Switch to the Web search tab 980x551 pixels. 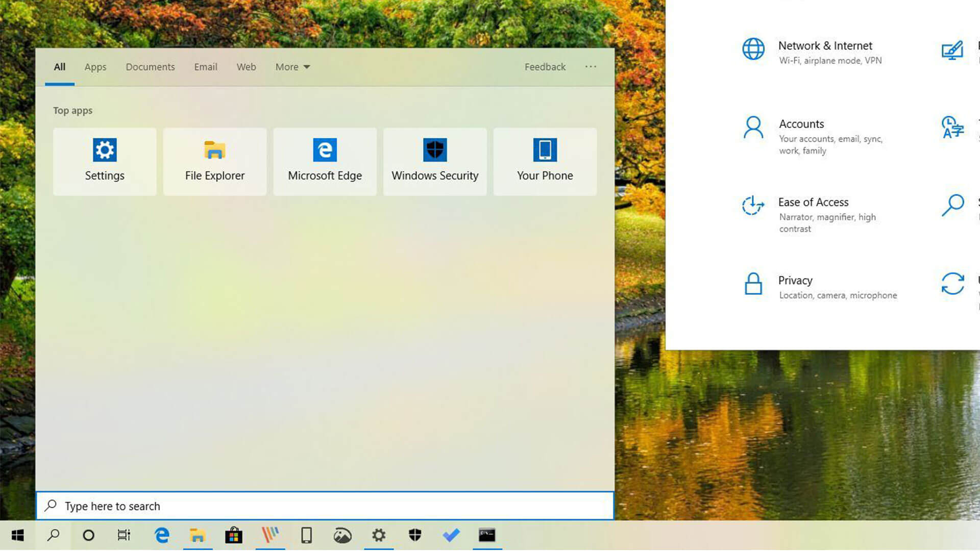(x=246, y=67)
